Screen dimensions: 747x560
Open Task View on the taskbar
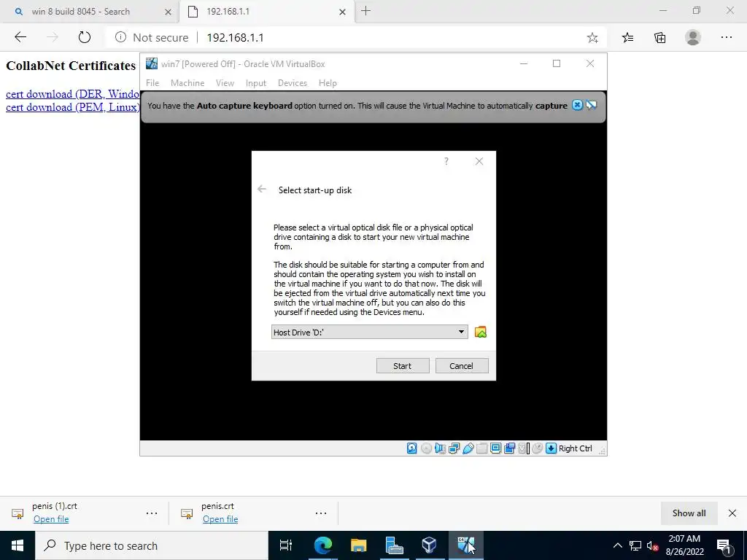(286, 545)
